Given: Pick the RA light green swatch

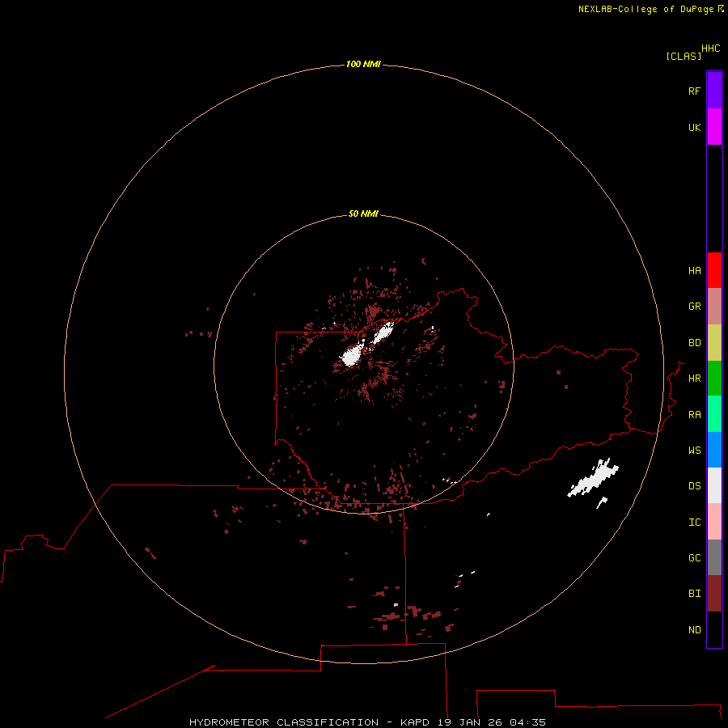Looking at the screenshot, I should 714,414.
